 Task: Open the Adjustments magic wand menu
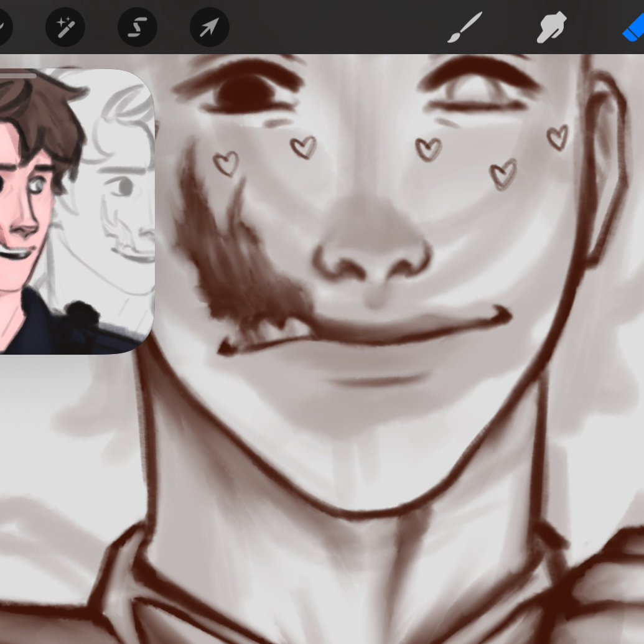[65, 27]
